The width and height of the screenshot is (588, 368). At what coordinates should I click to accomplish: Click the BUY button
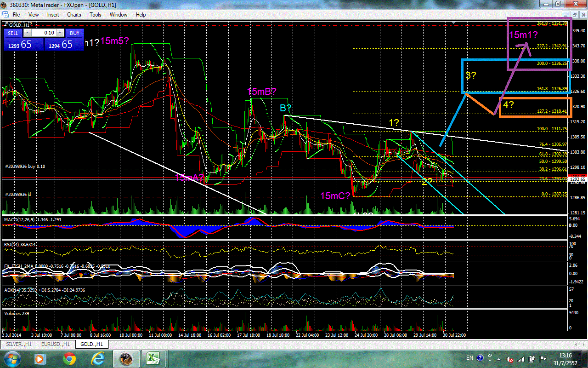(x=74, y=33)
